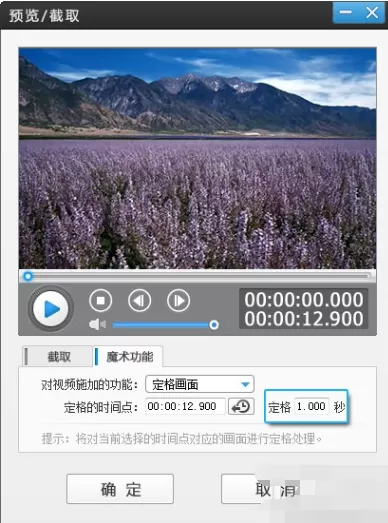Image resolution: width=388 pixels, height=523 pixels.
Task: Mute the speaker volume icon
Action: click(x=97, y=324)
